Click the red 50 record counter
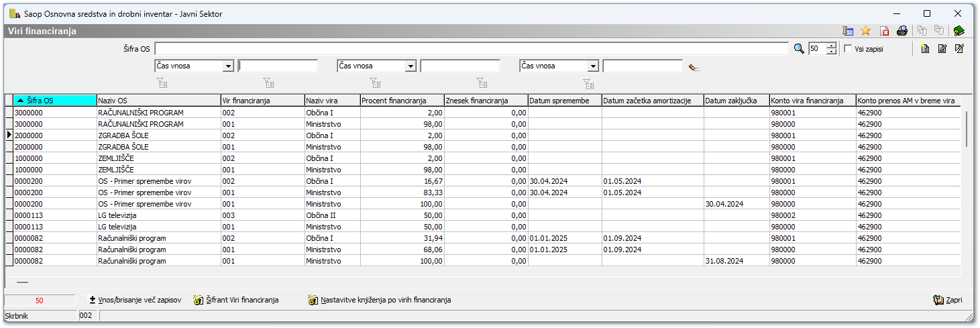Image resolution: width=980 pixels, height=328 pixels. [40, 300]
